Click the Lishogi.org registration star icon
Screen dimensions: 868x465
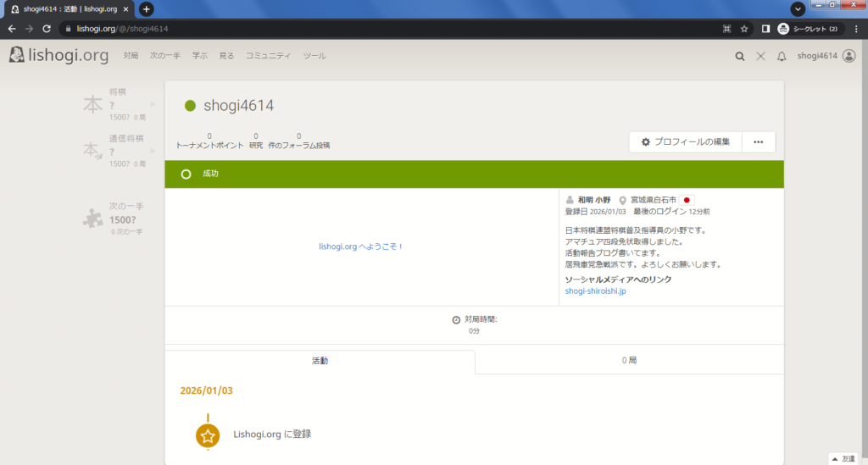pyautogui.click(x=208, y=435)
